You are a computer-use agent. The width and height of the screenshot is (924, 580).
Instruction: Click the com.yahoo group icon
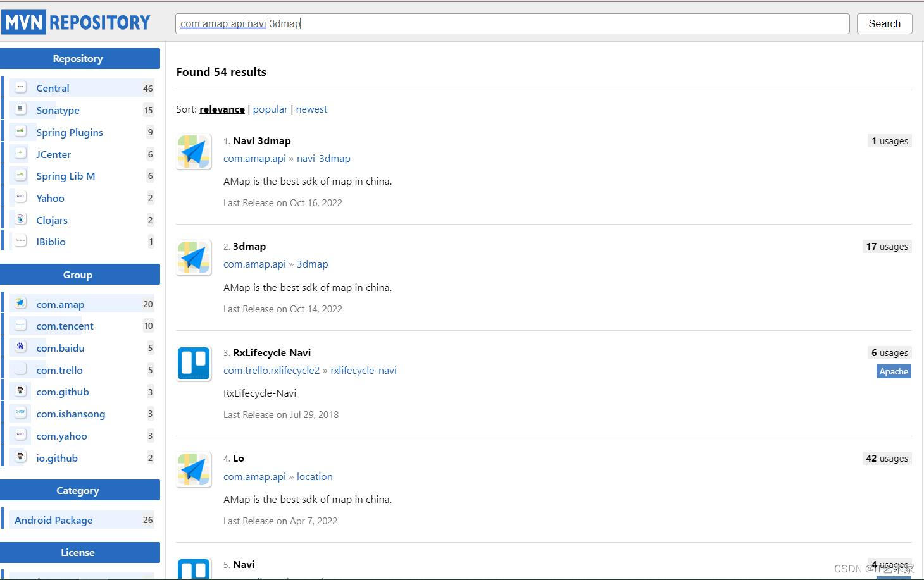pyautogui.click(x=20, y=435)
